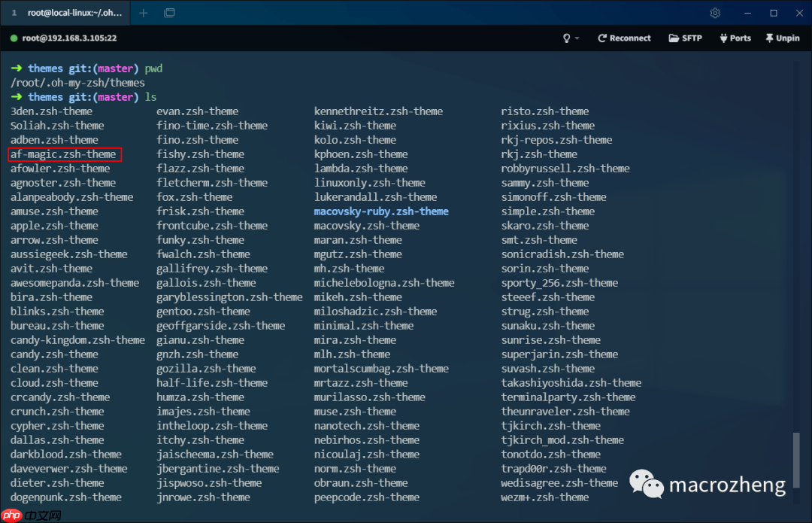Image resolution: width=812 pixels, height=523 pixels.
Task: Click nicoulaj.zsh-theme entry
Action: pyautogui.click(x=367, y=455)
